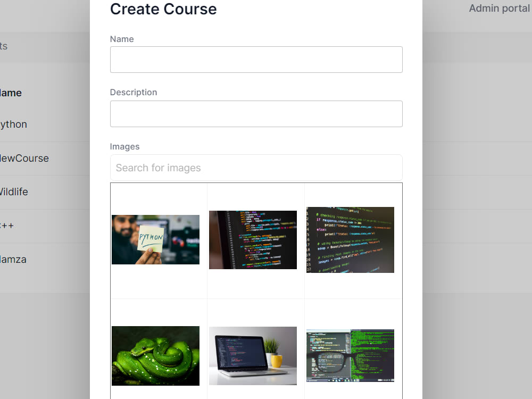Choose the angled monitor code image
Image resolution: width=532 pixels, height=399 pixels.
[x=253, y=240]
